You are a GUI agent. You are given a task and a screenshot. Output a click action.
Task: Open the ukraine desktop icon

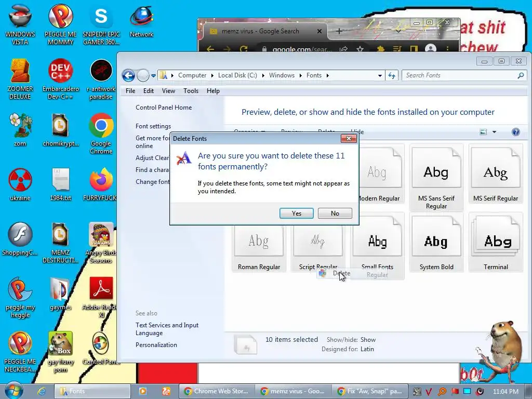[20, 184]
